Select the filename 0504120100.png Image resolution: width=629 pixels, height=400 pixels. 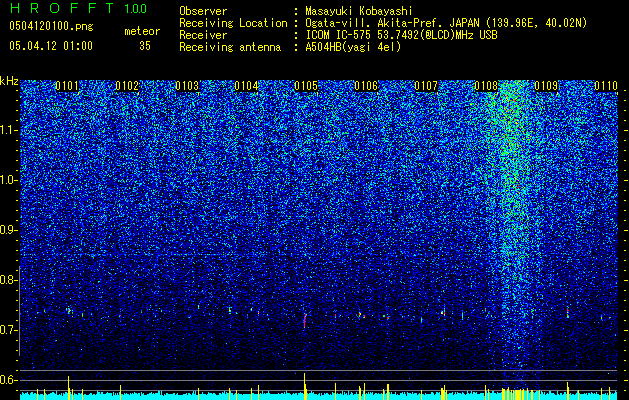(51, 27)
